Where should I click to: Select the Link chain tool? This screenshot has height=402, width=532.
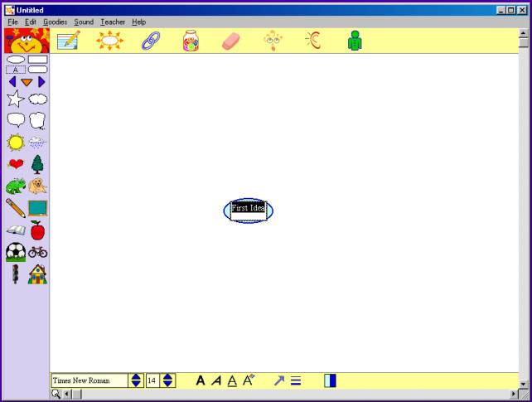151,41
